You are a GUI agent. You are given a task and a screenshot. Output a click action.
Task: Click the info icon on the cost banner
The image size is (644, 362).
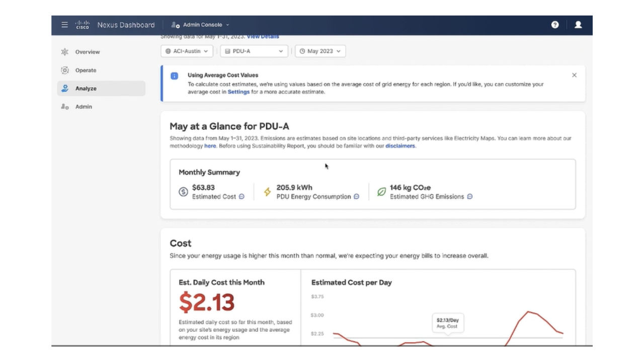[174, 76]
